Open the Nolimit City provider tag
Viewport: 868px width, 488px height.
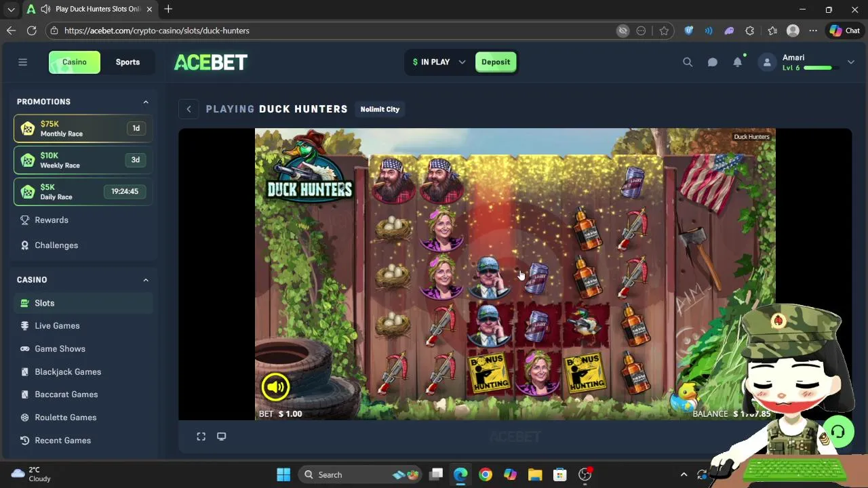click(x=380, y=109)
